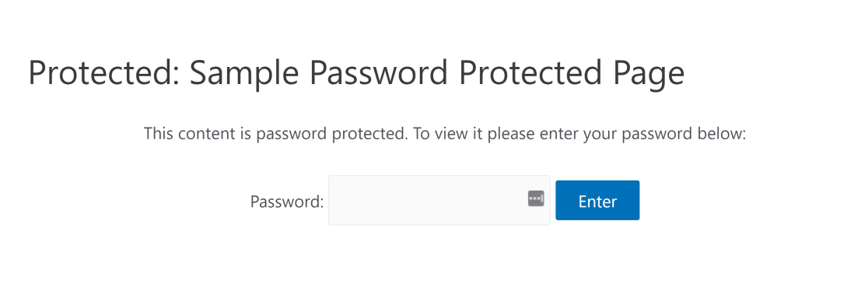Submit the password with the Enter button

(597, 201)
